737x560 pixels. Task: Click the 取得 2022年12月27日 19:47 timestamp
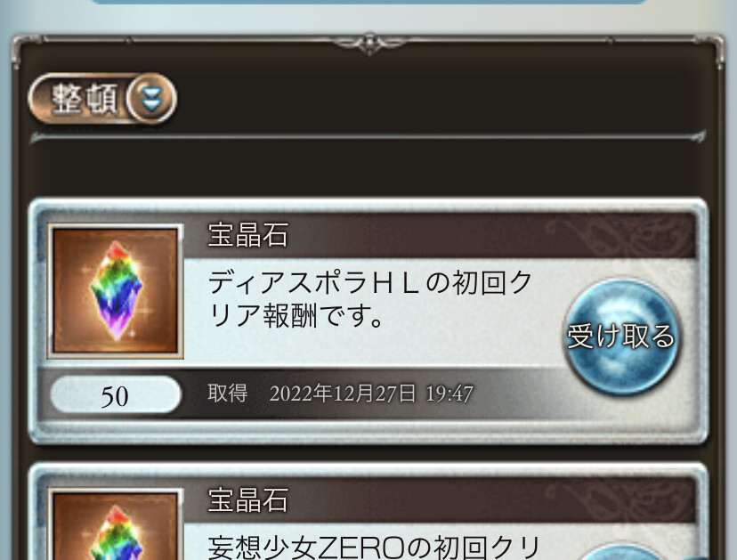coord(340,394)
